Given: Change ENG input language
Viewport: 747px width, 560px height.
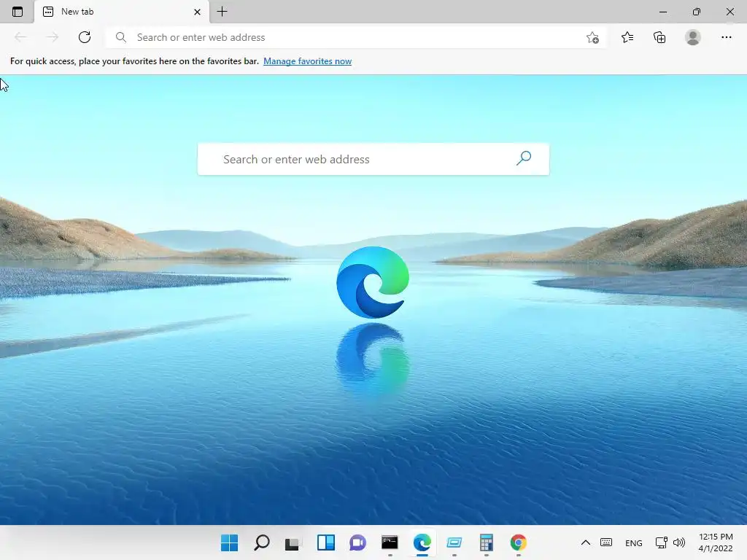Looking at the screenshot, I should pos(634,542).
